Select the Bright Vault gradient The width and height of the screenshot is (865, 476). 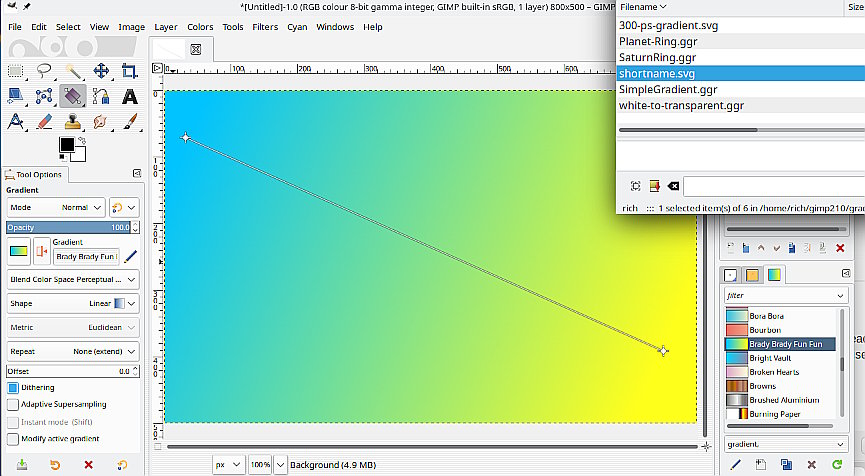780,358
